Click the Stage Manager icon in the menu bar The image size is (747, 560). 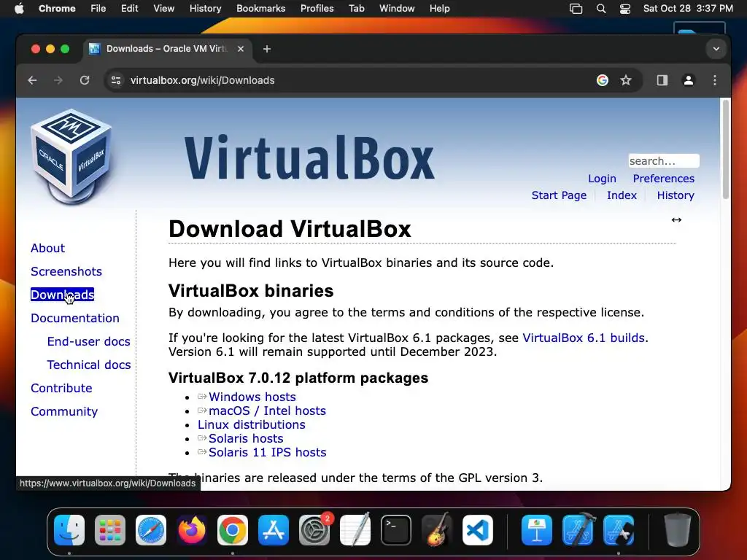coord(576,9)
